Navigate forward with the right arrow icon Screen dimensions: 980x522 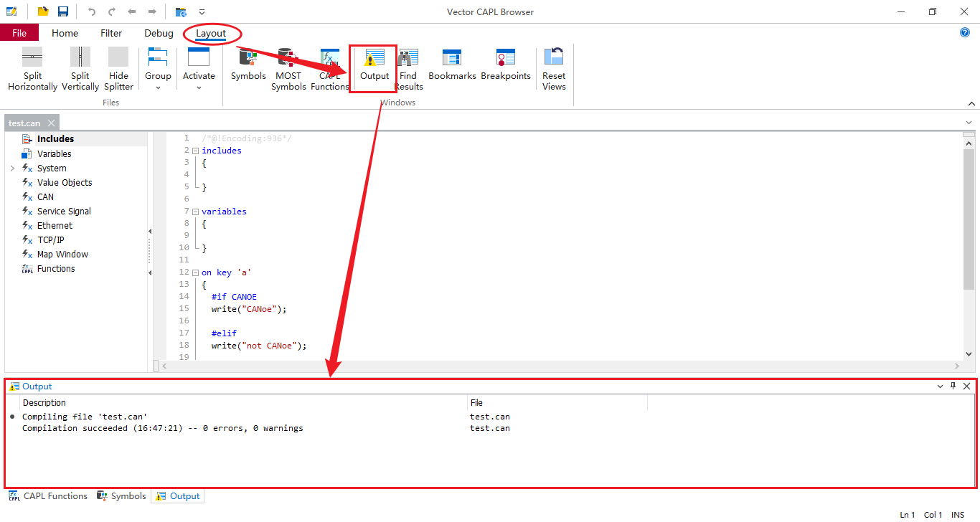[x=152, y=11]
